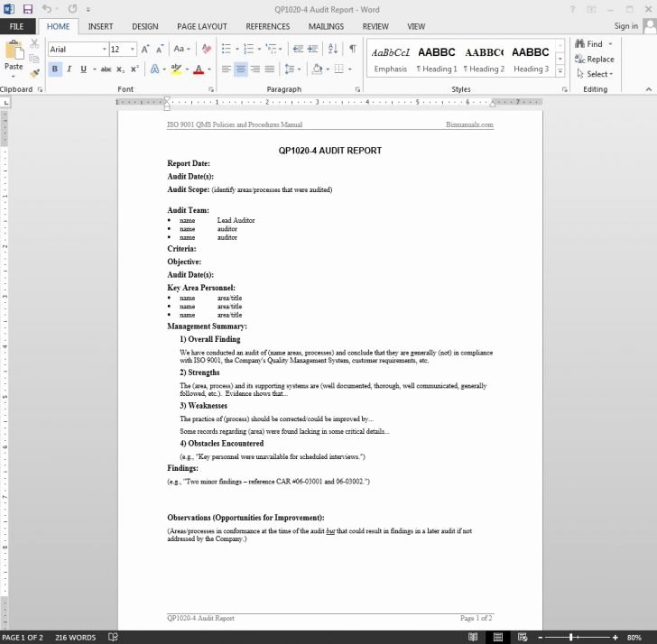Click the Undo arrow icon
This screenshot has height=644, width=657.
[x=47, y=9]
